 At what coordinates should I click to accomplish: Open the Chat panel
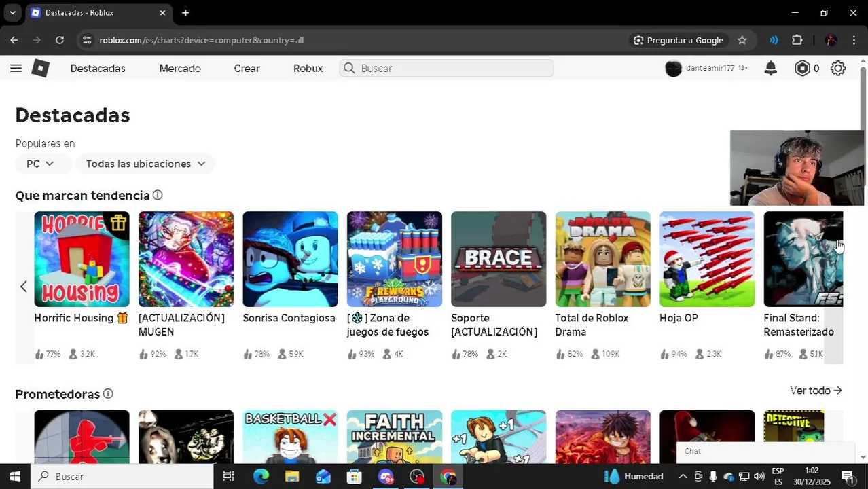coord(765,452)
